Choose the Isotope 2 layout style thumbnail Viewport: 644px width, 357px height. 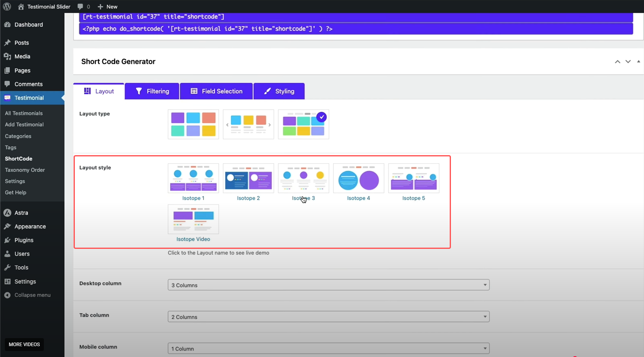248,178
